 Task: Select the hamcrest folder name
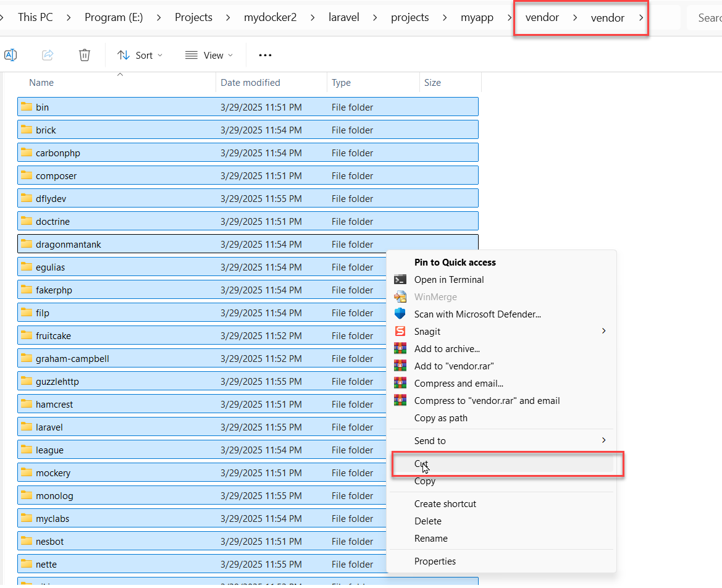coord(54,405)
